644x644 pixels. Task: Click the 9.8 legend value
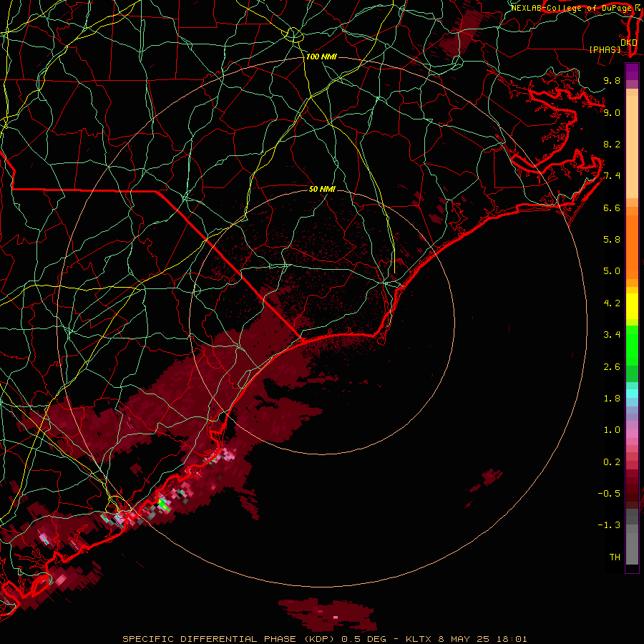pyautogui.click(x=612, y=80)
